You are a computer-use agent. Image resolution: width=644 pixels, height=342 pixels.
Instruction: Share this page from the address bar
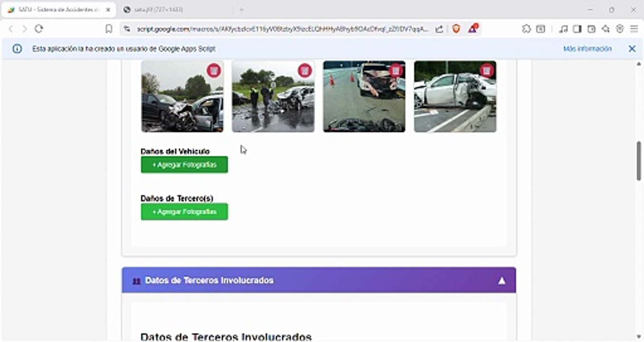pyautogui.click(x=439, y=29)
